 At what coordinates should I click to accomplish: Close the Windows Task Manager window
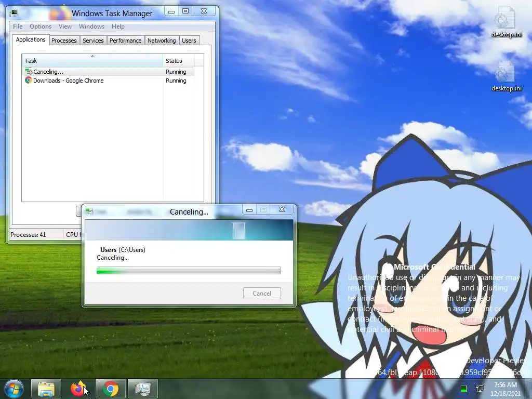[204, 11]
